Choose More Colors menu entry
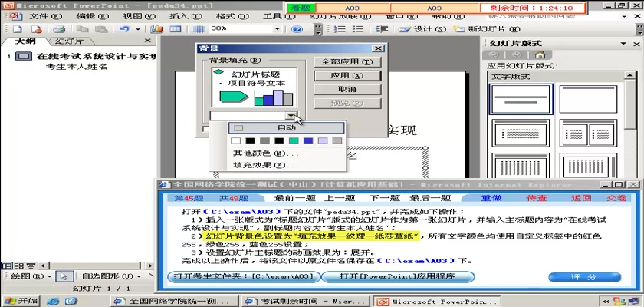Screen dimensions: 644x307 pyautogui.click(x=265, y=153)
